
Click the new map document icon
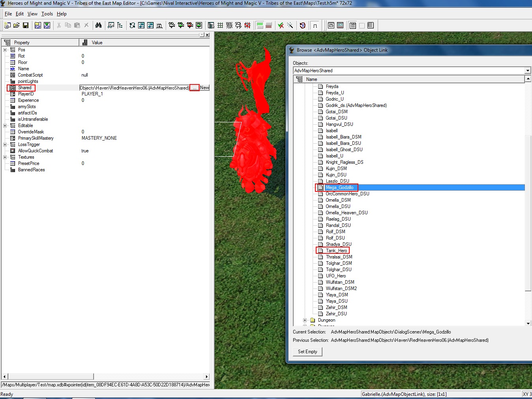pyautogui.click(x=7, y=25)
